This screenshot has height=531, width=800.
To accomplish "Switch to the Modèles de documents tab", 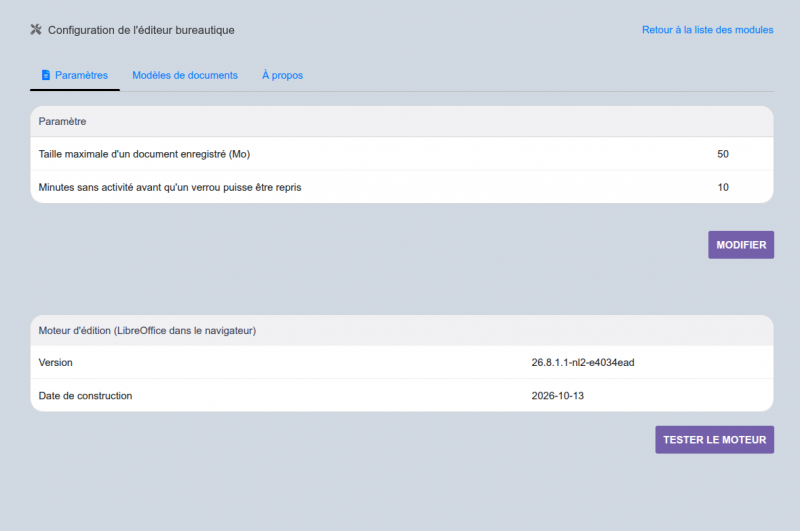I will point(185,75).
